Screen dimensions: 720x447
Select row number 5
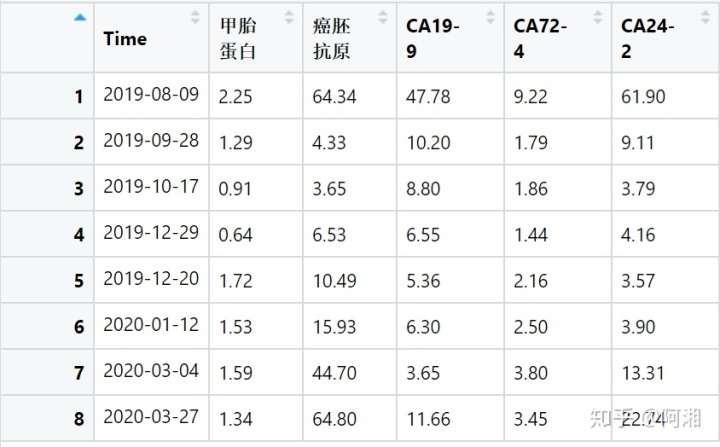pos(78,281)
